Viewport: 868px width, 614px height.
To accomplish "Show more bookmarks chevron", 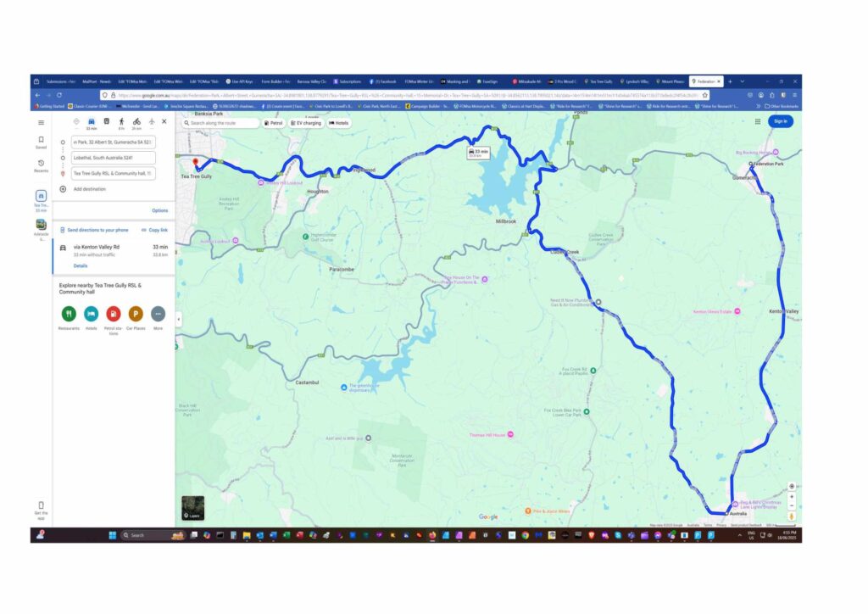I will pos(758,106).
